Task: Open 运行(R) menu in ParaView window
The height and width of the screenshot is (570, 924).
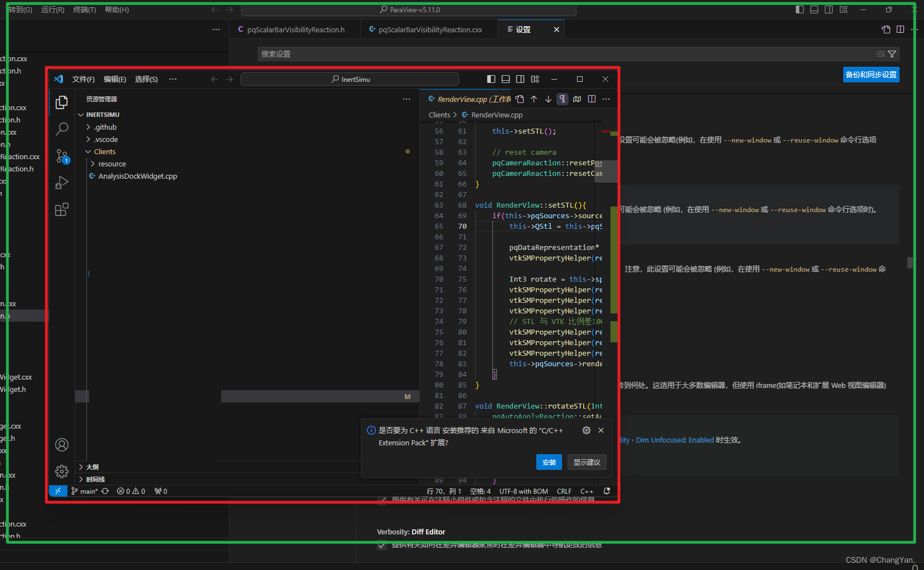Action: click(x=53, y=9)
